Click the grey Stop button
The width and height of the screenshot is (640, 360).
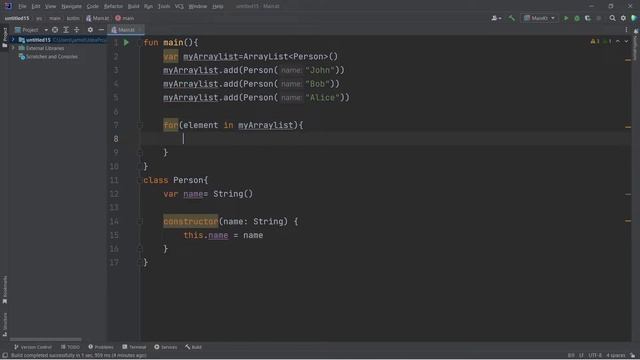[599, 18]
